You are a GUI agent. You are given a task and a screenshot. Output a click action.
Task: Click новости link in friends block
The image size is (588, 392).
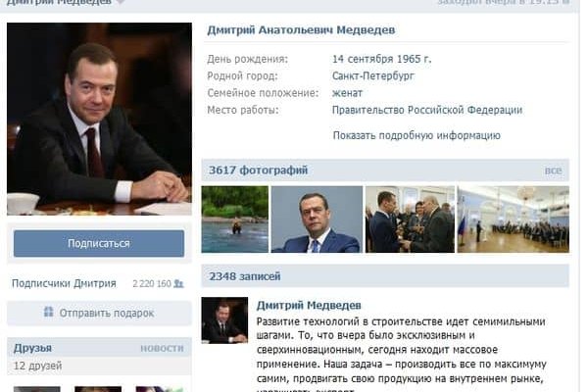tap(162, 349)
